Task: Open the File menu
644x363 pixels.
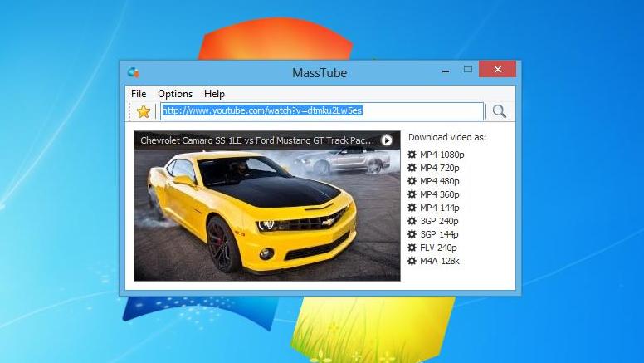Action: (139, 94)
